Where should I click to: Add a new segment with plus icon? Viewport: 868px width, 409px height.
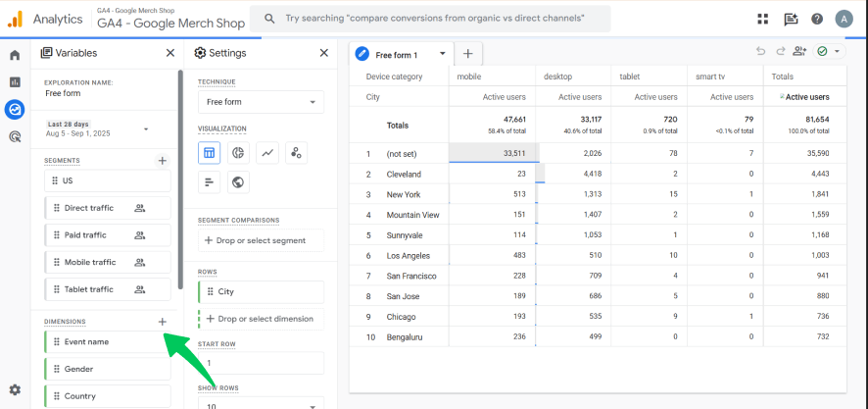(163, 161)
